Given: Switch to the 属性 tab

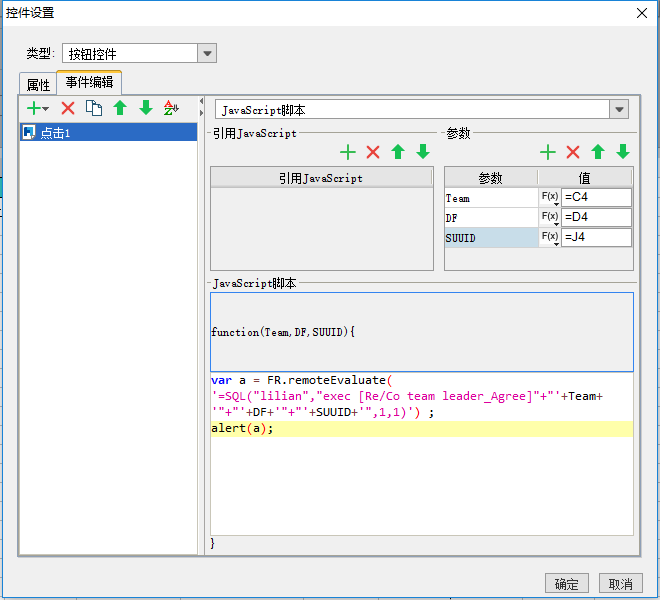Looking at the screenshot, I should 38,85.
